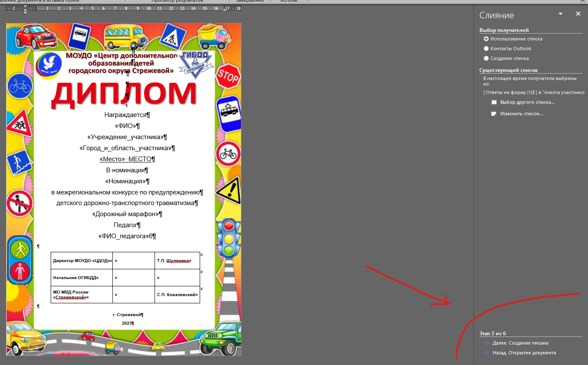Click the Этап 3 из 6 label
This screenshot has height=365, width=588.
click(x=493, y=334)
